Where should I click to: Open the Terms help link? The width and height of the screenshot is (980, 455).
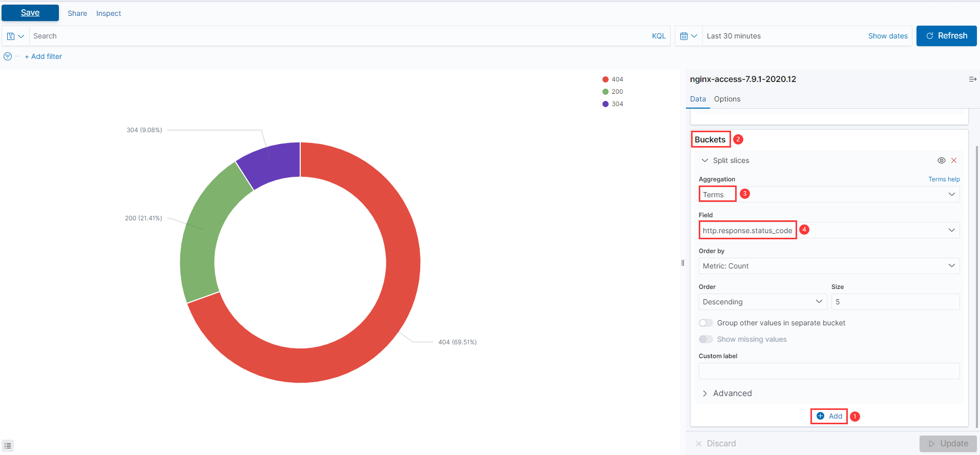944,179
